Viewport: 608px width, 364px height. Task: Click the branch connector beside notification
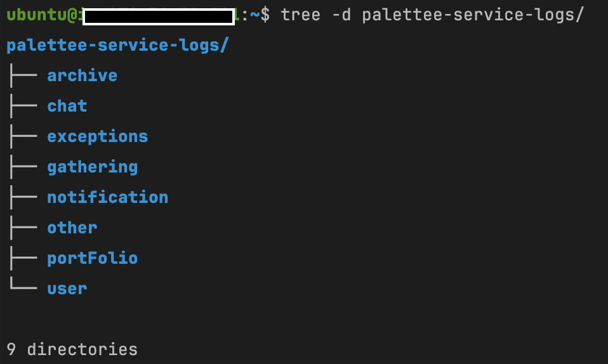(x=23, y=197)
